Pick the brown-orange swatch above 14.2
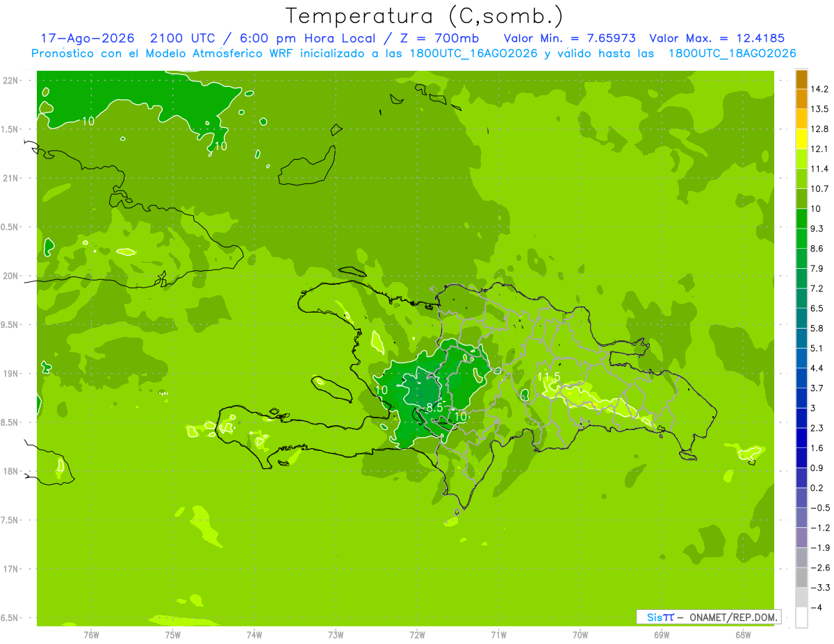 (801, 79)
